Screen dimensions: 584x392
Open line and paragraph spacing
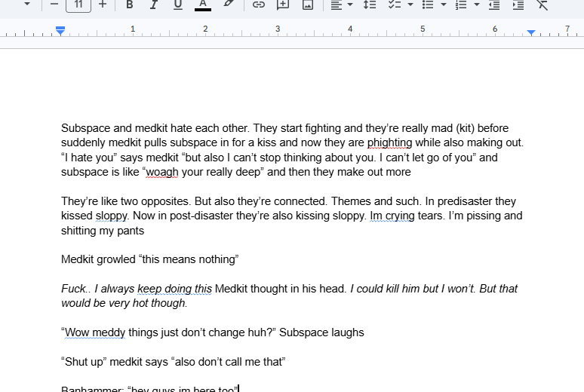coord(370,5)
